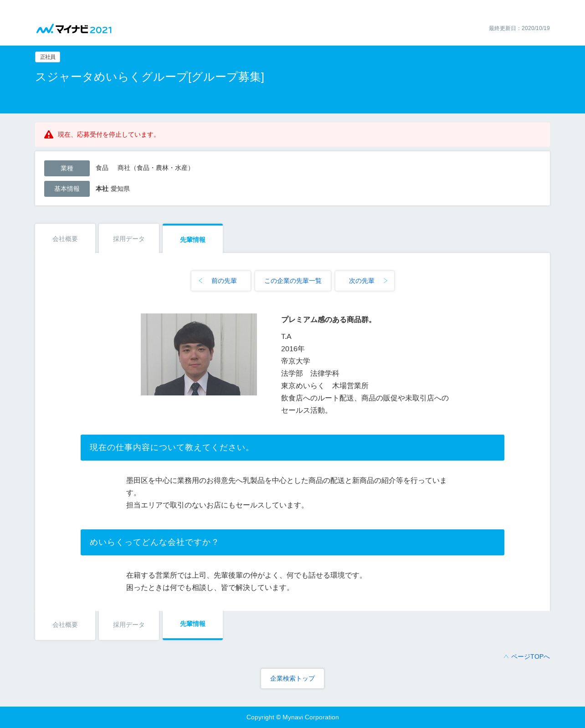Click the 法学部 法律学科 text
This screenshot has height=728, width=585.
coord(310,374)
